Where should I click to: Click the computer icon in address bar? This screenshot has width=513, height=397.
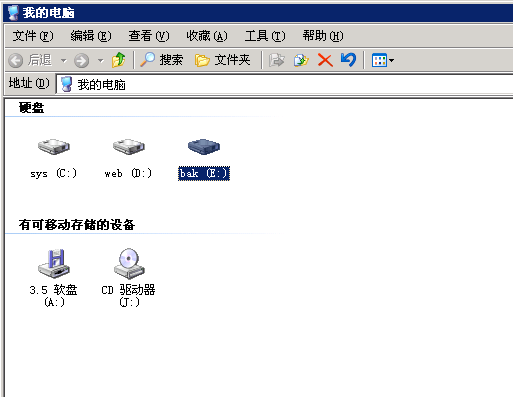(66, 84)
